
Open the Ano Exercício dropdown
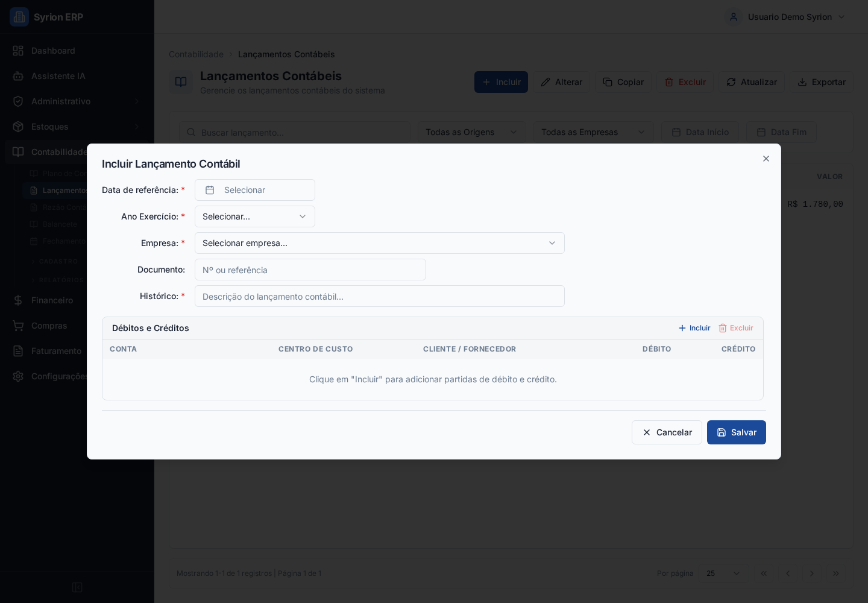pyautogui.click(x=255, y=216)
